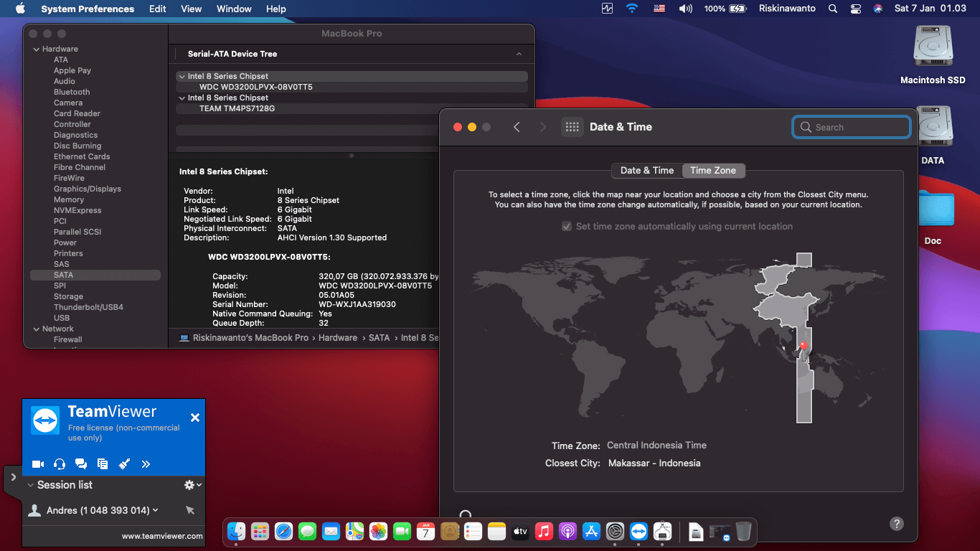
Task: Open the Apple menu
Action: pos(20,9)
